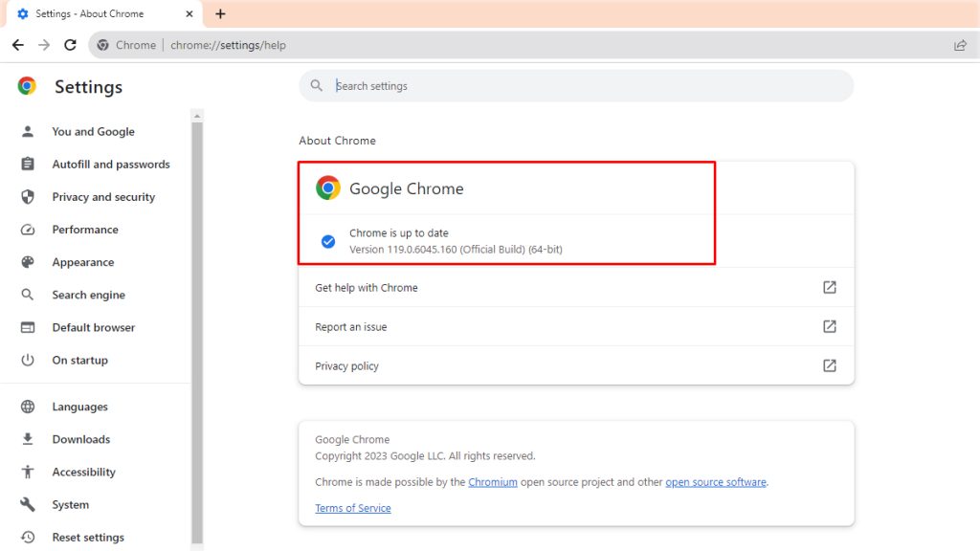The image size is (980, 551).
Task: Click the Chrome logo in the About card
Action: pyautogui.click(x=328, y=187)
